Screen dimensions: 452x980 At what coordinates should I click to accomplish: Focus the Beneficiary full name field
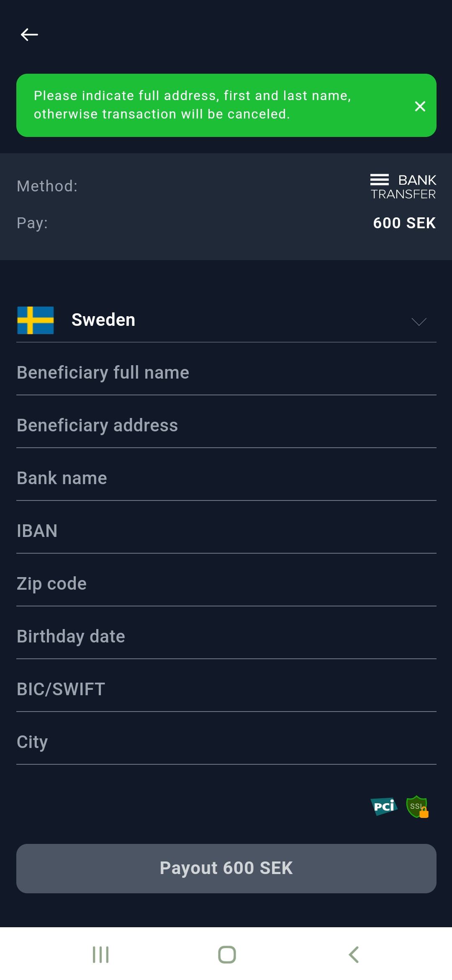point(226,373)
